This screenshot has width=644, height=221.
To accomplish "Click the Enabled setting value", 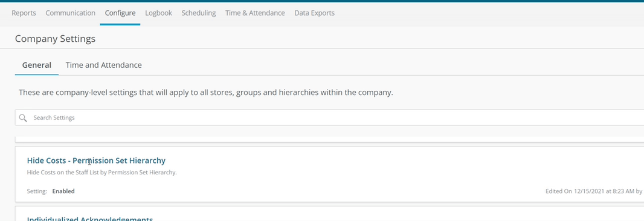I will (63, 191).
